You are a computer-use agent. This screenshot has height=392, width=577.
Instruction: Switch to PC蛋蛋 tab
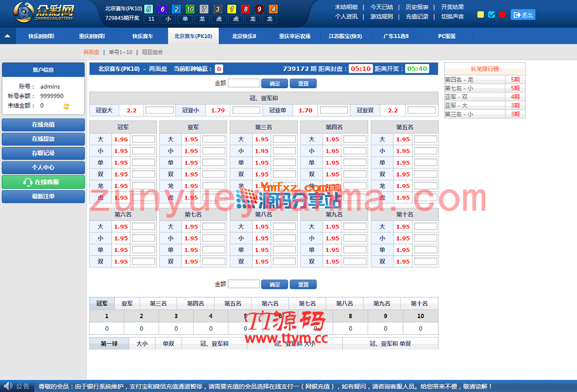447,36
